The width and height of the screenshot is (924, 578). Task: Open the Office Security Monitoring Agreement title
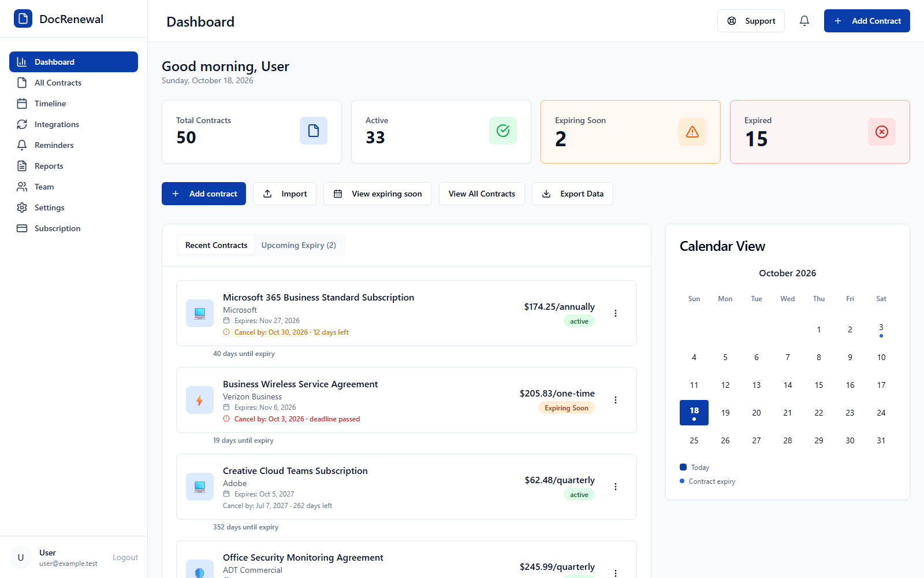click(303, 557)
